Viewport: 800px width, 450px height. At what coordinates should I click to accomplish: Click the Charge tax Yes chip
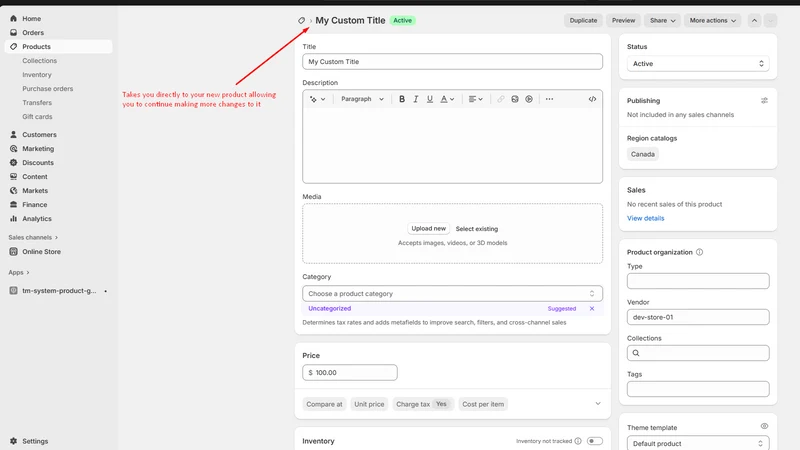[423, 404]
